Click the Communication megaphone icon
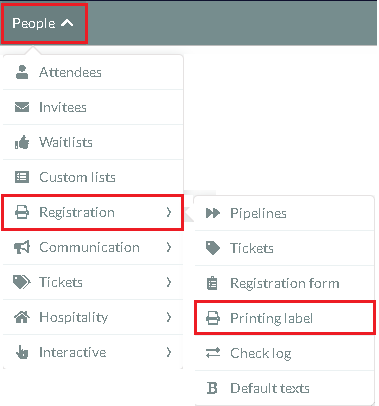Screen dimensions: 379x406 (22, 247)
